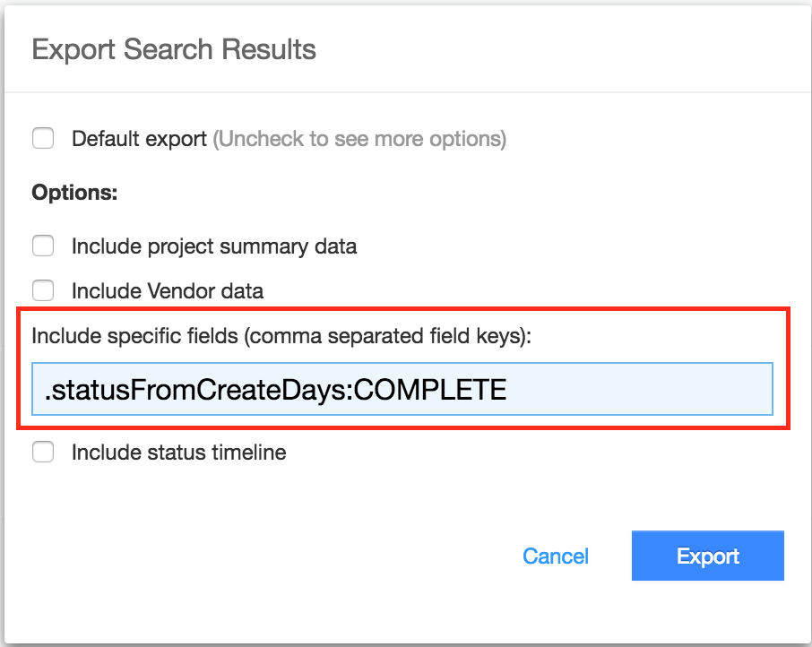The width and height of the screenshot is (812, 647).
Task: Toggle the Include status timeline checkbox
Action: point(43,453)
